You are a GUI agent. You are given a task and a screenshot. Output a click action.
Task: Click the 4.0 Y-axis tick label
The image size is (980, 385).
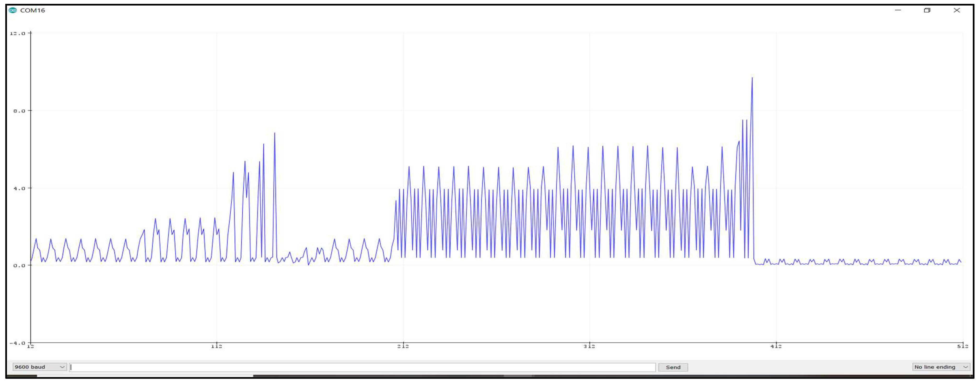[19, 188]
